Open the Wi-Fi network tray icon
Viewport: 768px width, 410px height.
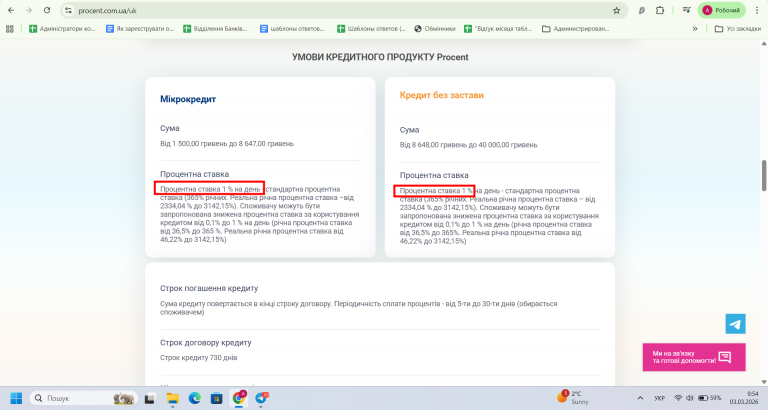pos(678,398)
